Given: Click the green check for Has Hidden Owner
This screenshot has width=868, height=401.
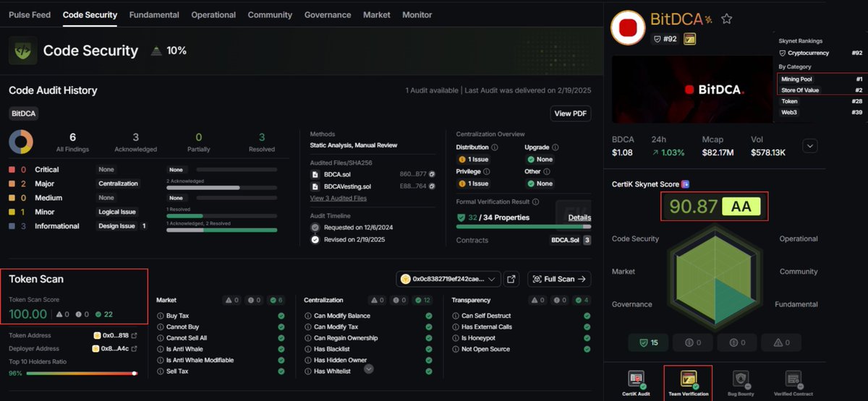Looking at the screenshot, I should tap(429, 360).
